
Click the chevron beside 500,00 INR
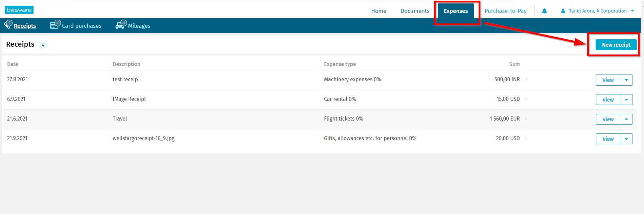[526, 80]
